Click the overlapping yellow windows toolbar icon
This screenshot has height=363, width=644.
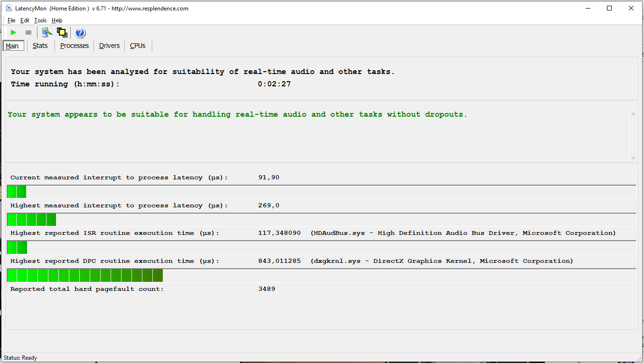point(62,33)
